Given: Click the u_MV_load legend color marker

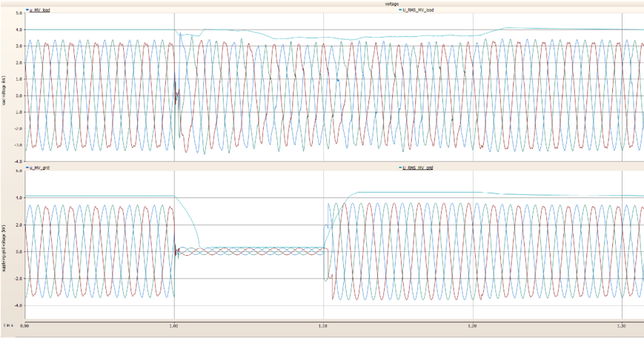Looking at the screenshot, I should click(x=27, y=10).
